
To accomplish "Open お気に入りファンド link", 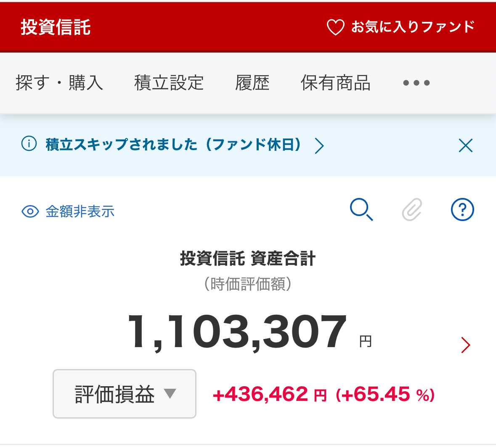I will click(x=413, y=27).
